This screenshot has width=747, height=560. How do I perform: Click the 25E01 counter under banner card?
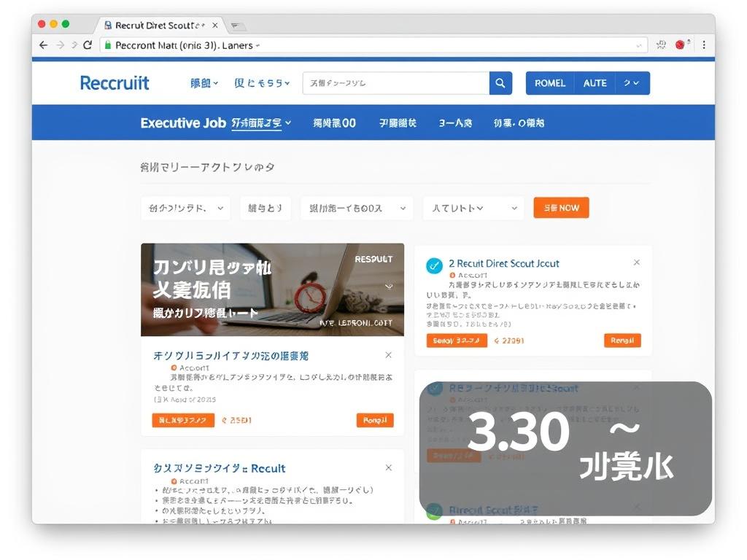[237, 420]
